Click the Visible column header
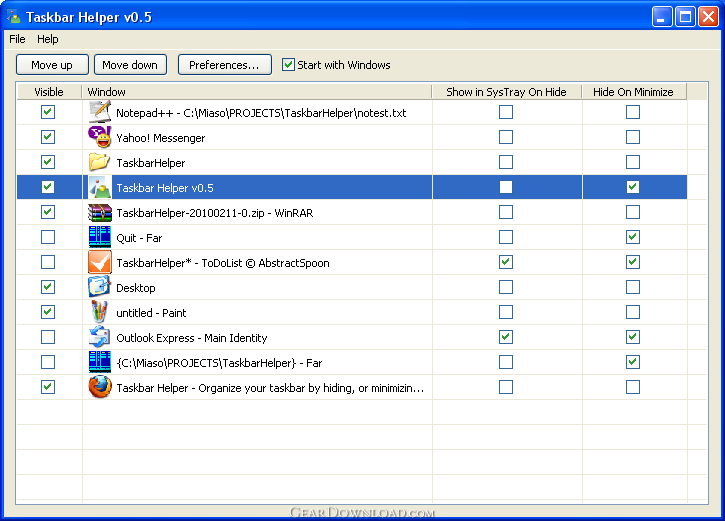725x521 pixels. coord(49,92)
